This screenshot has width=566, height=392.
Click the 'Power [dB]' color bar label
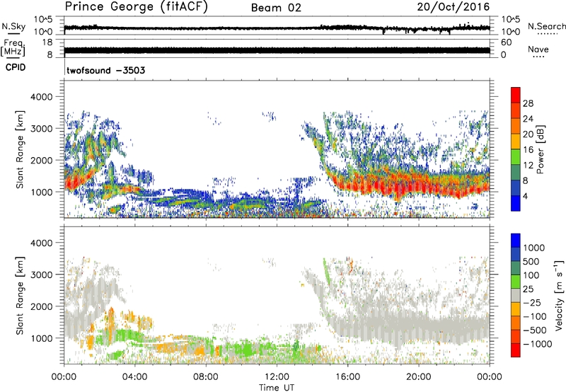540,149
